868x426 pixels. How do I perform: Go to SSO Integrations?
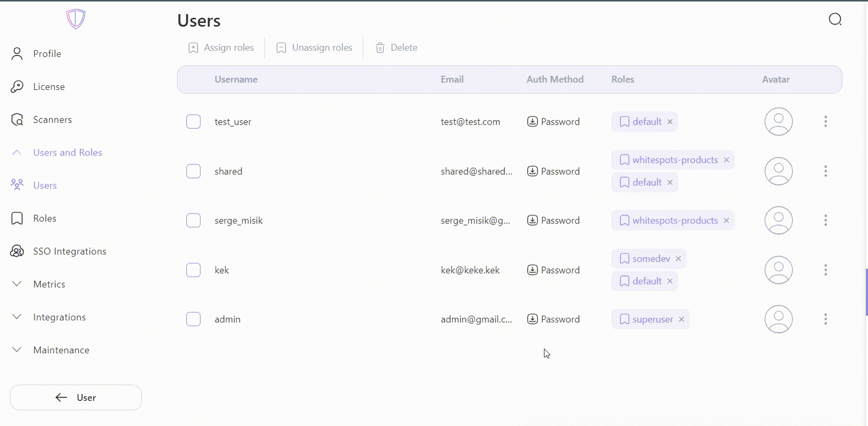click(69, 251)
